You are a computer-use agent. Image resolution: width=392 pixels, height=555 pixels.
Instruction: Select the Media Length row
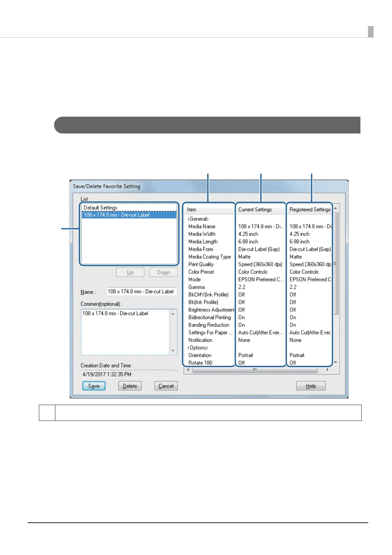coord(259,242)
